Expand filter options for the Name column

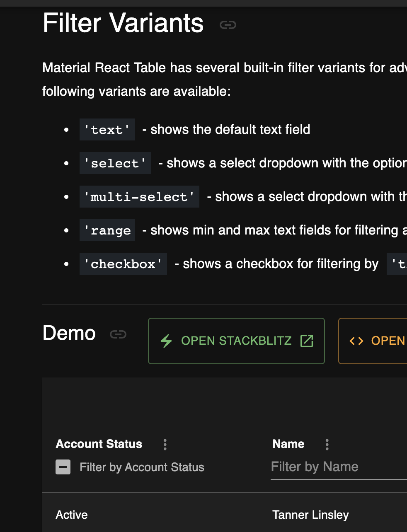pyautogui.click(x=327, y=444)
